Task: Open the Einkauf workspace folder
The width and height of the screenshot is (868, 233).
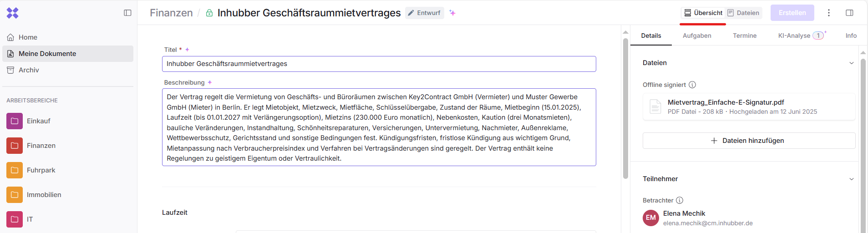Action: tap(38, 121)
